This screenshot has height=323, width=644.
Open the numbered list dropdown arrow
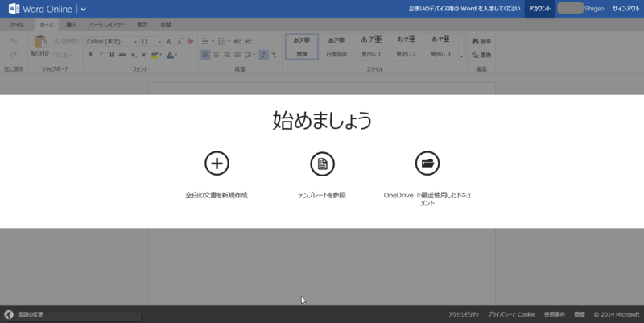[229, 42]
